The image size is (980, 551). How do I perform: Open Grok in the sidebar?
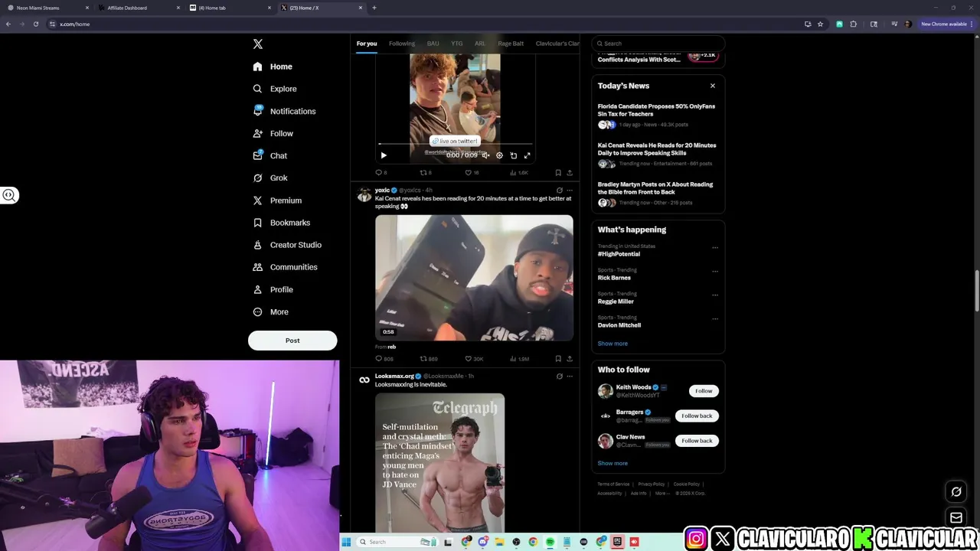[269, 178]
